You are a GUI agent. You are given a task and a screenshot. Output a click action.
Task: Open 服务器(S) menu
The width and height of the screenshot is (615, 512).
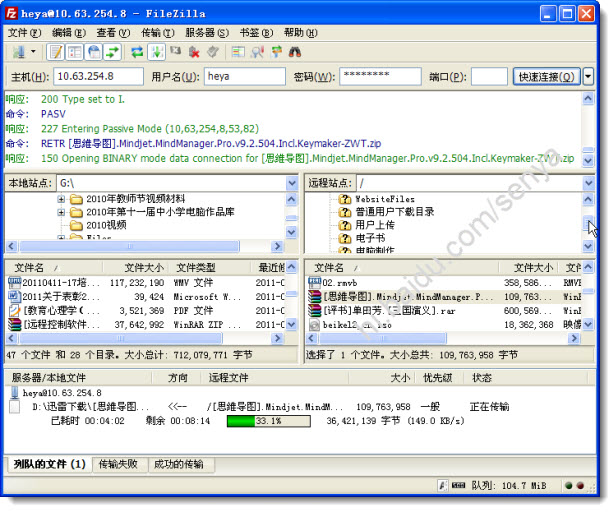[207, 33]
